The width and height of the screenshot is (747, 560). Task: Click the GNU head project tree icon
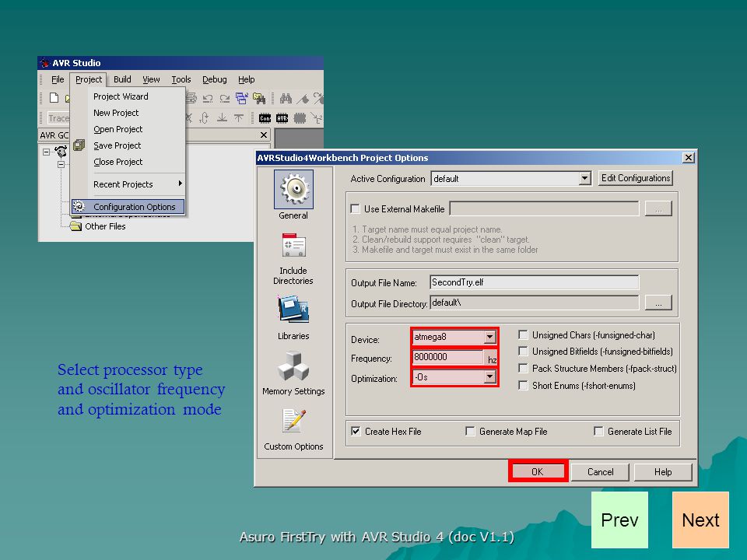point(61,152)
